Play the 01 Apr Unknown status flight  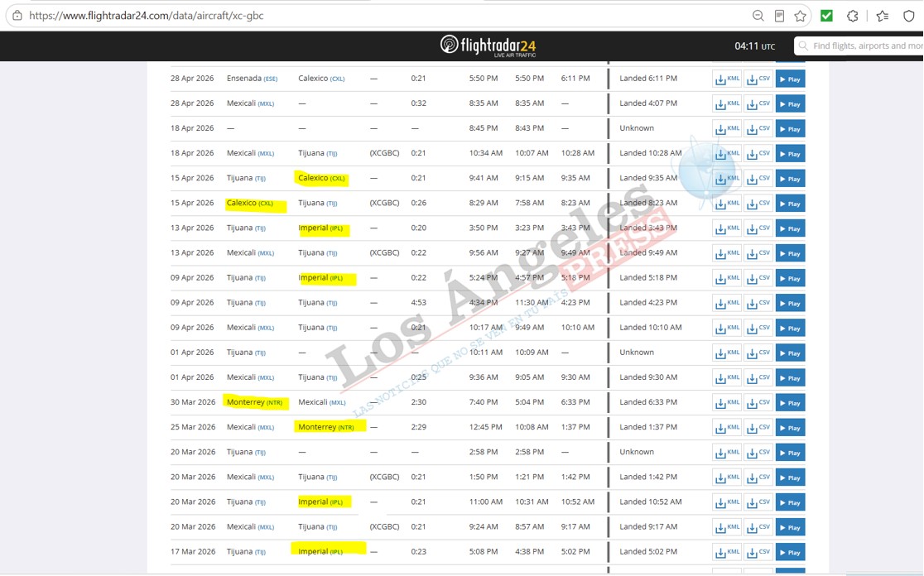pos(790,353)
